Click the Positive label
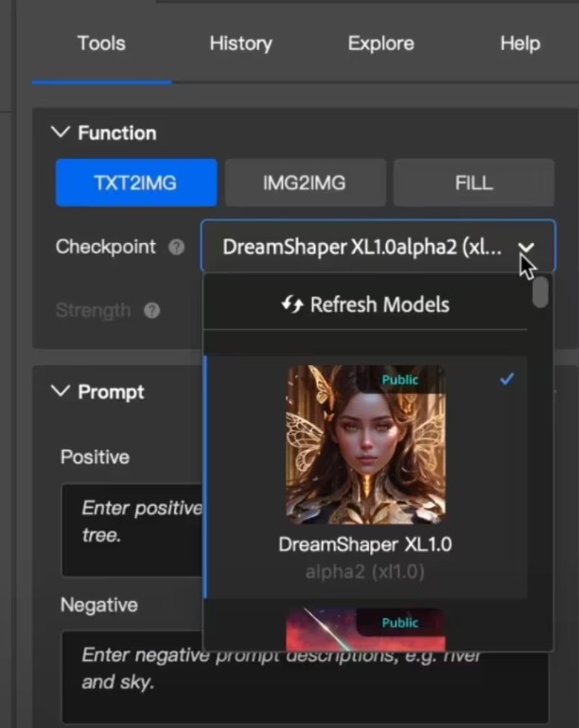Viewport: 579px width, 728px height. click(95, 457)
